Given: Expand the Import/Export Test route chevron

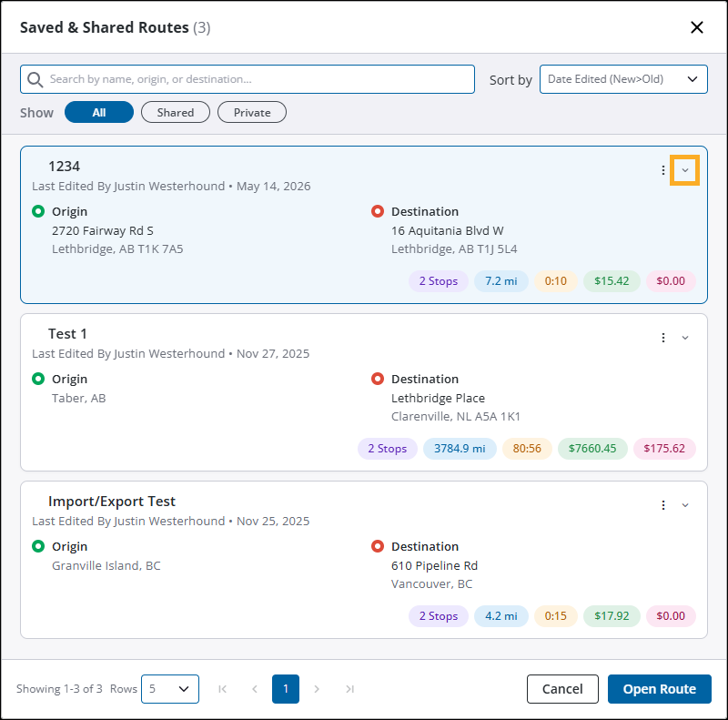Looking at the screenshot, I should coord(685,505).
